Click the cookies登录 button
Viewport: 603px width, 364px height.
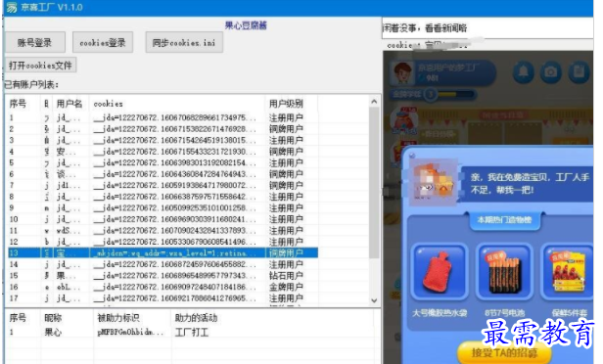pyautogui.click(x=103, y=42)
